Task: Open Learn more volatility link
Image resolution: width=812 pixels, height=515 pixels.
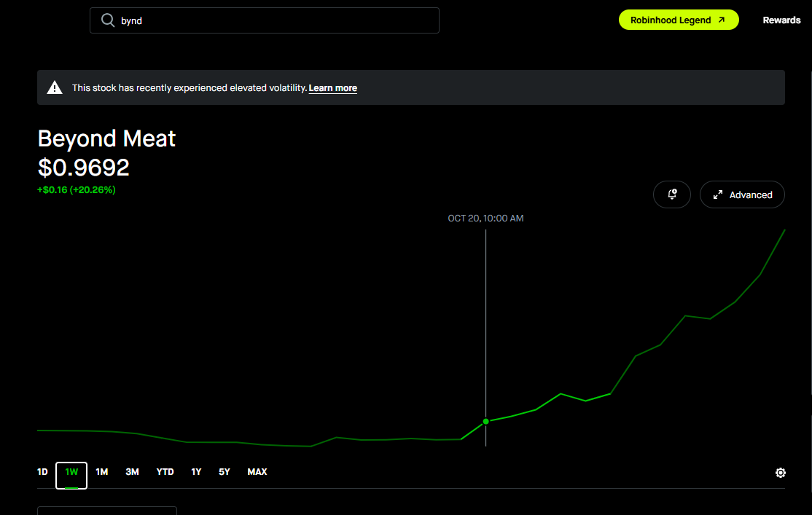Action: (332, 88)
